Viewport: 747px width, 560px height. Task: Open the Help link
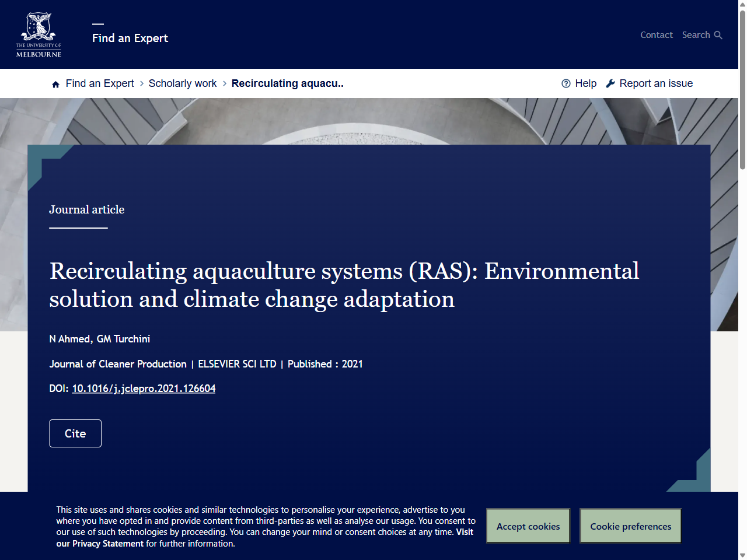pyautogui.click(x=586, y=83)
